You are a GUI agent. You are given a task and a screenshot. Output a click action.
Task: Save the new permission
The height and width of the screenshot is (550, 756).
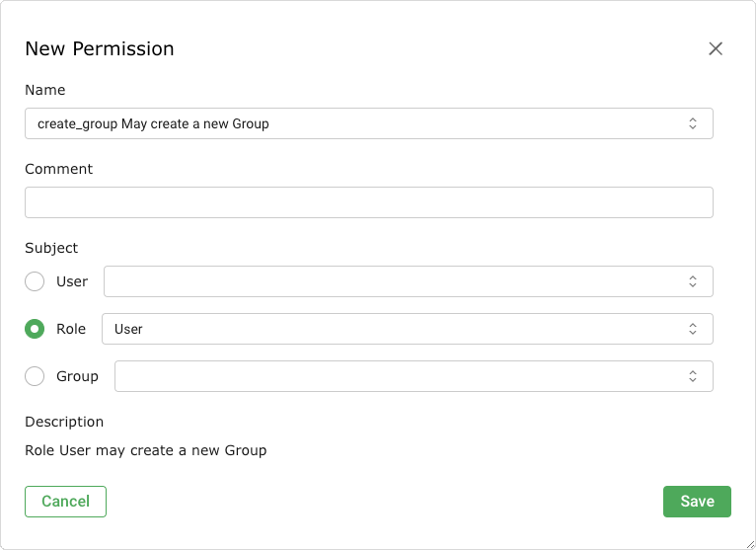(697, 502)
